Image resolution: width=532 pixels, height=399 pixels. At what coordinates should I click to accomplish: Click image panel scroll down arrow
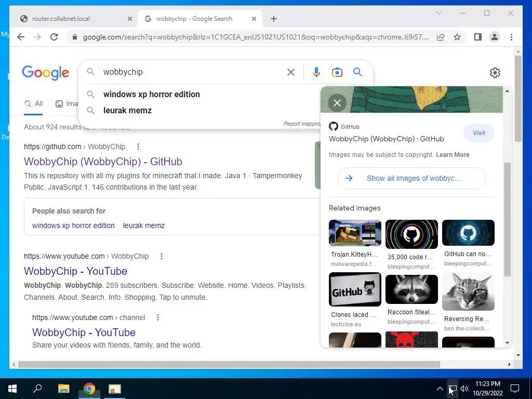507,343
